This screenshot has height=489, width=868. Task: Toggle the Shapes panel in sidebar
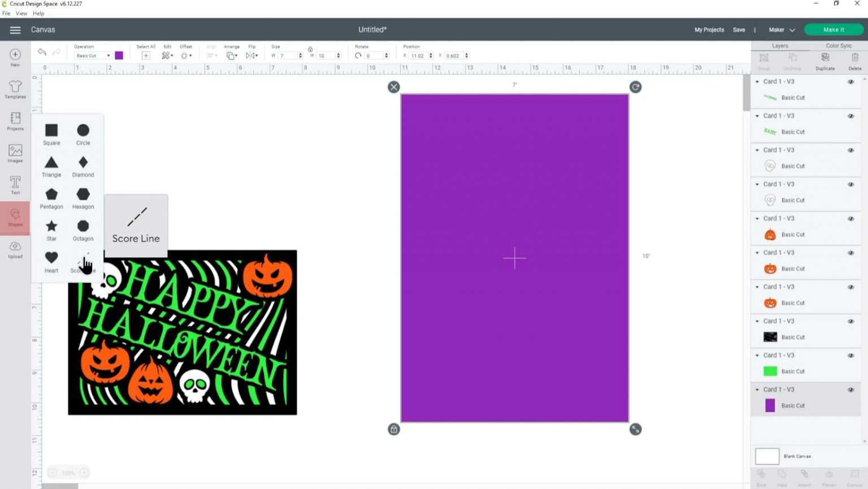(x=15, y=217)
